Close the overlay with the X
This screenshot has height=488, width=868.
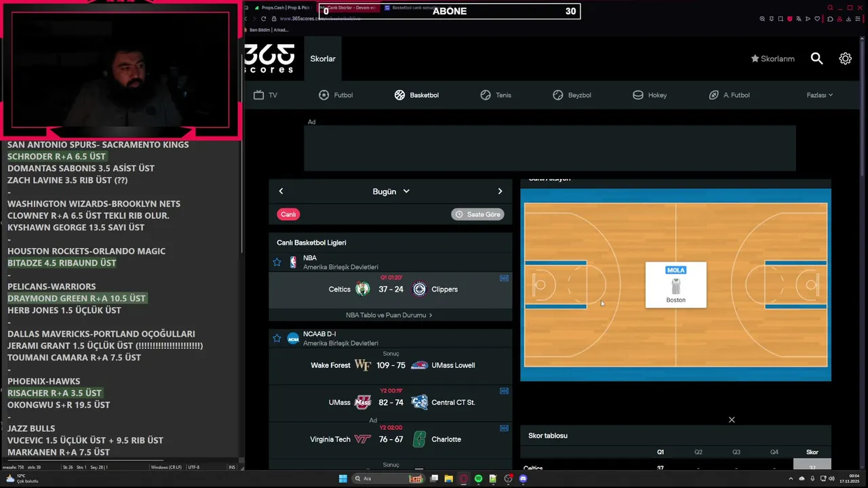coord(732,420)
